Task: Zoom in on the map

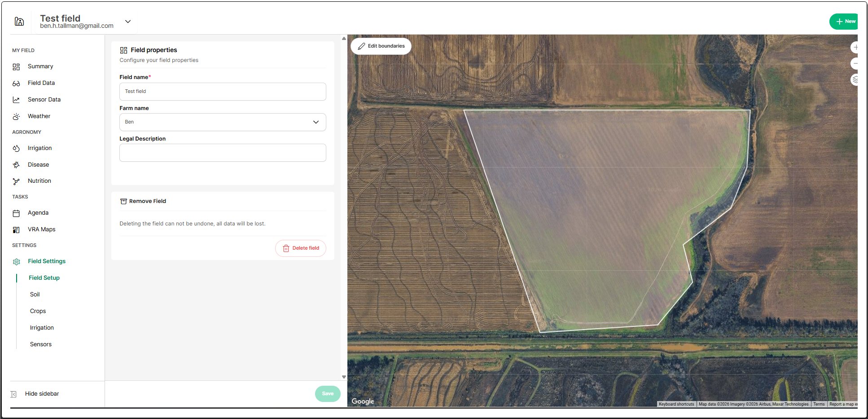Action: pyautogui.click(x=855, y=47)
